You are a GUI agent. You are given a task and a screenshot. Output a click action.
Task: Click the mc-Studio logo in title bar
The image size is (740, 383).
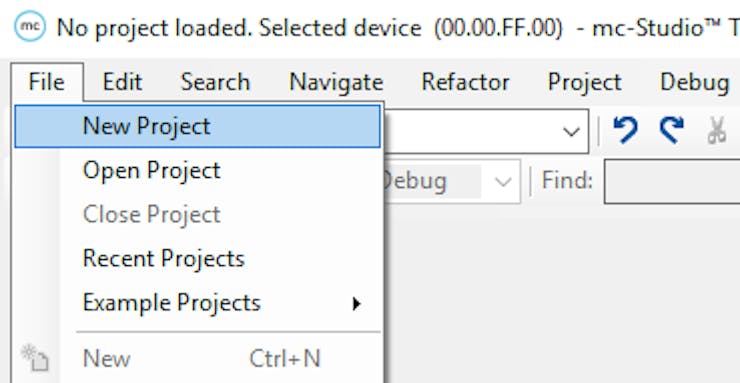click(x=30, y=26)
